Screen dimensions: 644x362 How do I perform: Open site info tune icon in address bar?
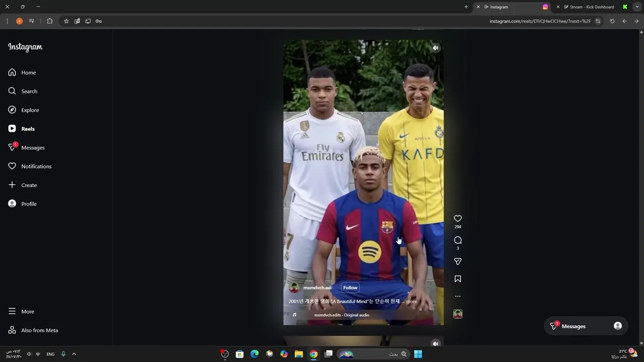point(598,21)
